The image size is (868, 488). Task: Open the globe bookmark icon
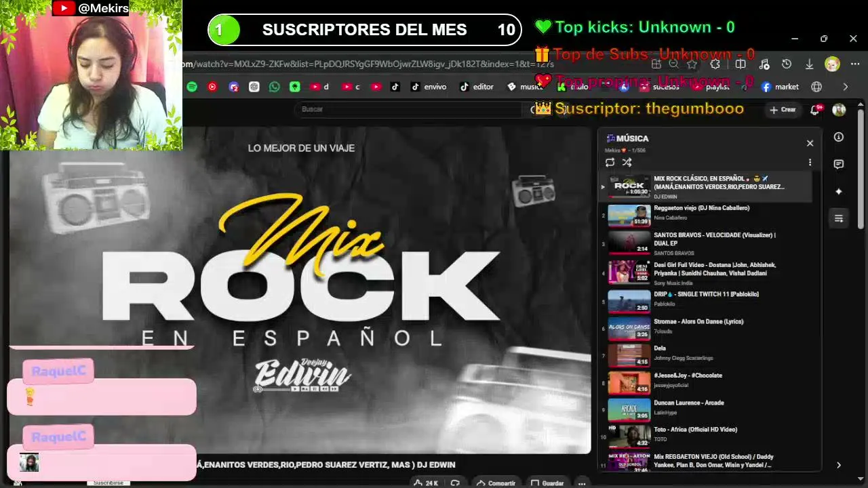[x=816, y=87]
